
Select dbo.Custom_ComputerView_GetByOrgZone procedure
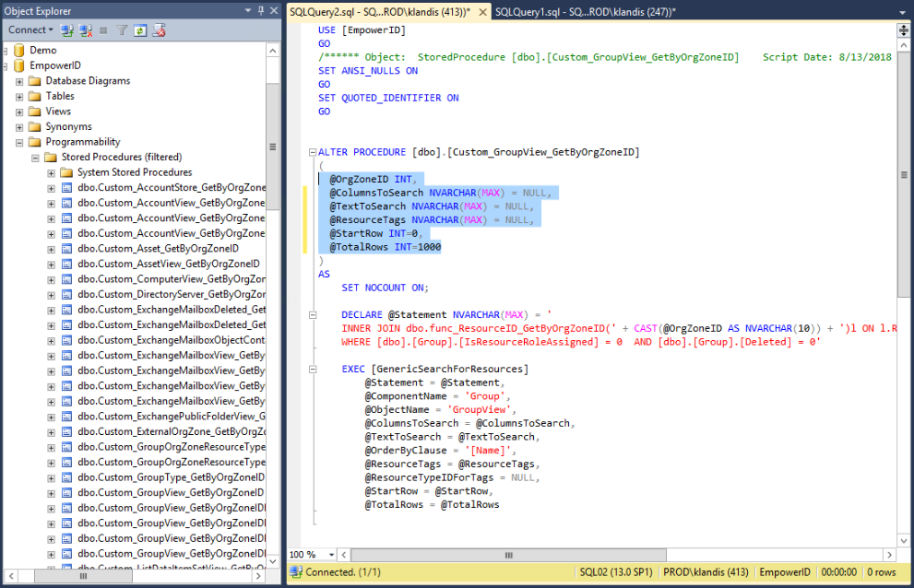click(172, 279)
